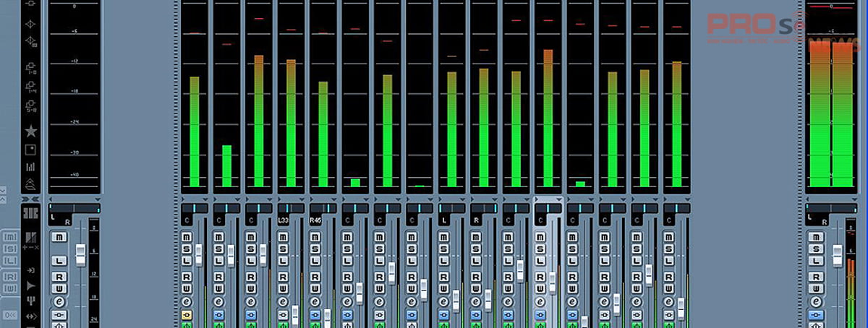The height and width of the screenshot is (328, 868).
Task: Click the mixer logo icon in lower-left panel
Action: coord(31,213)
